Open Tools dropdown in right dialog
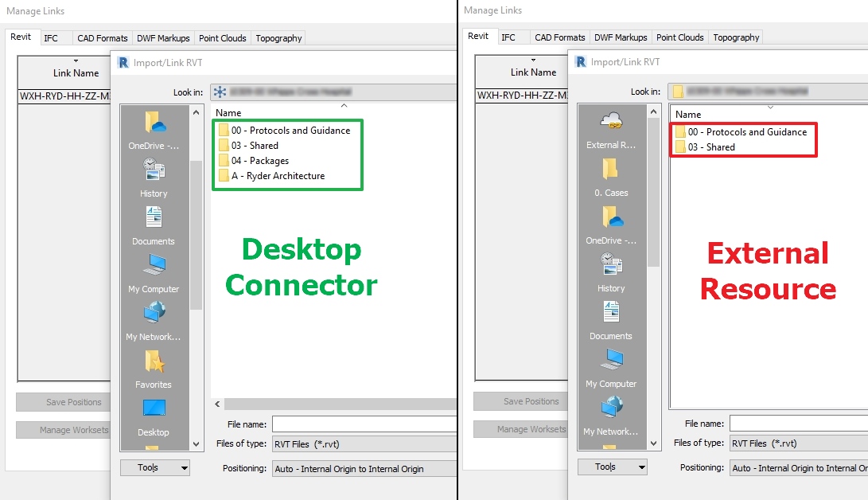The width and height of the screenshot is (868, 500). click(x=613, y=467)
